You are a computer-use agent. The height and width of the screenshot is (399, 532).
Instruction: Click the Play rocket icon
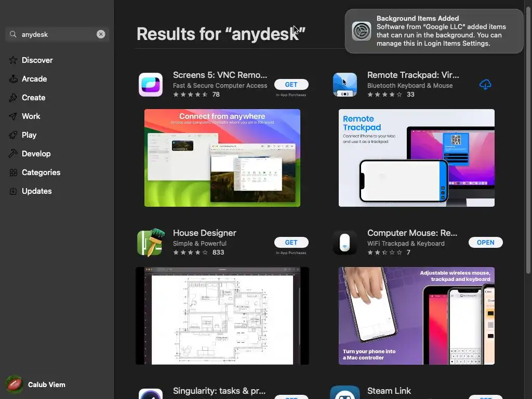[13, 135]
